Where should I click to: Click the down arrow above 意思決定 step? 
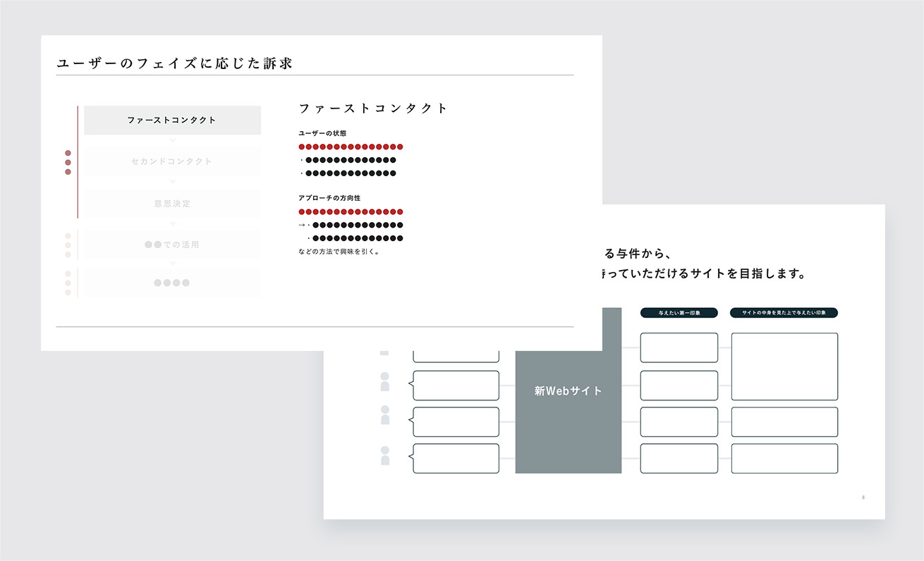(x=172, y=183)
